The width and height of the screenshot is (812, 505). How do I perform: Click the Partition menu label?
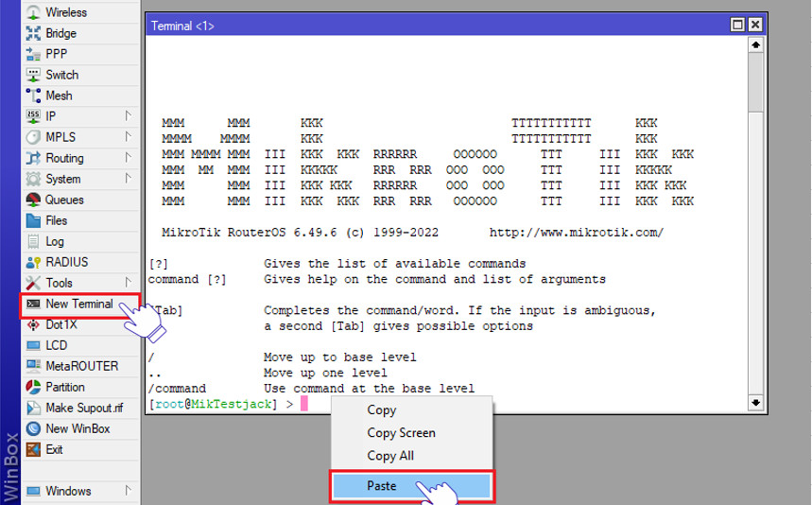tap(65, 387)
